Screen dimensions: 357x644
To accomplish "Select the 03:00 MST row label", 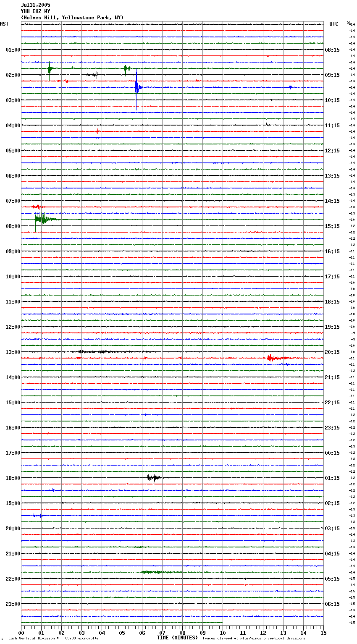I will 13,100.
